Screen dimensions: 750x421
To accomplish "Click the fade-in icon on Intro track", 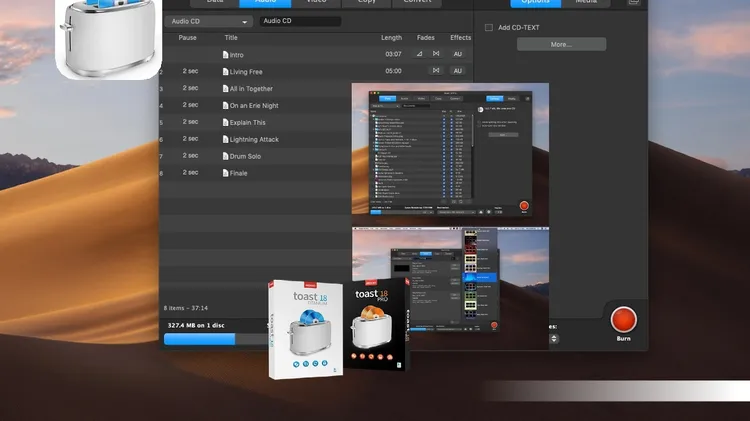I will [419, 54].
